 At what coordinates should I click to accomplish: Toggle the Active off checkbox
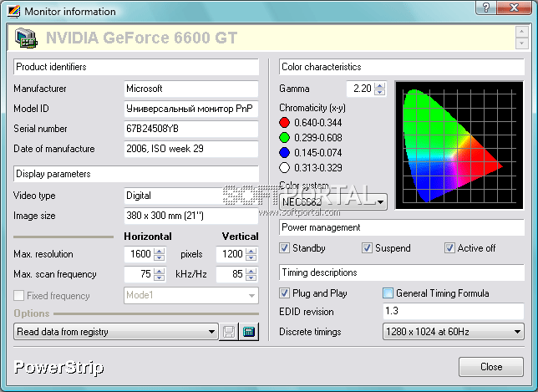click(x=449, y=248)
